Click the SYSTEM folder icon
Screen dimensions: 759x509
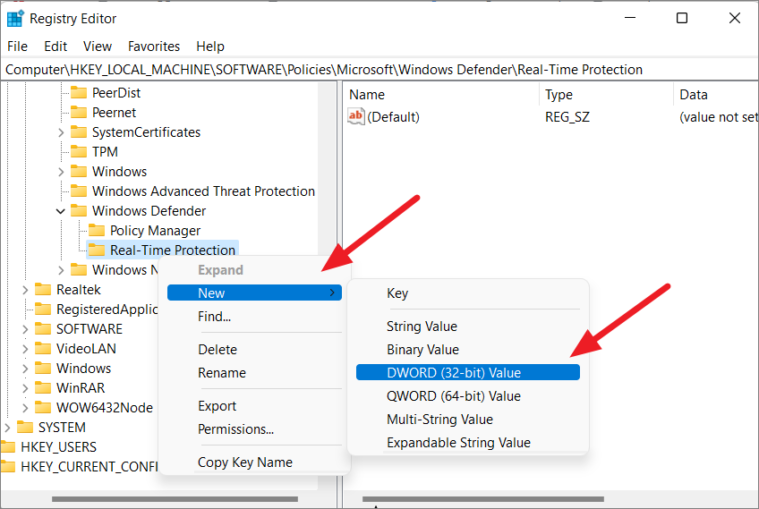click(25, 427)
